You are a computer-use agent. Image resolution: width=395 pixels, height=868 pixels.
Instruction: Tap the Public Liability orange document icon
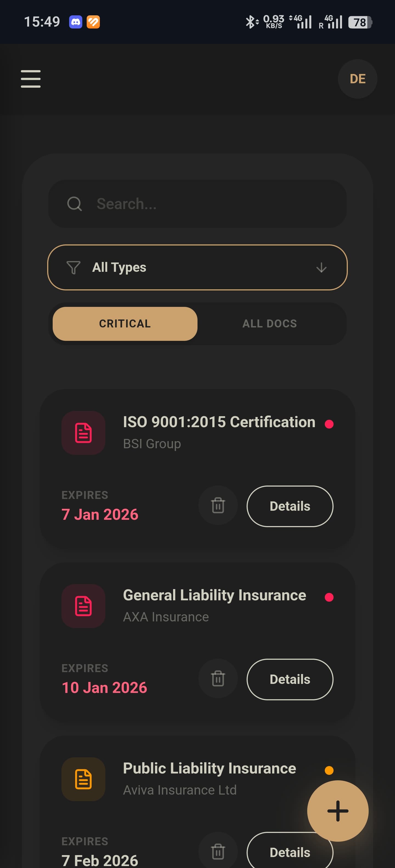83,779
